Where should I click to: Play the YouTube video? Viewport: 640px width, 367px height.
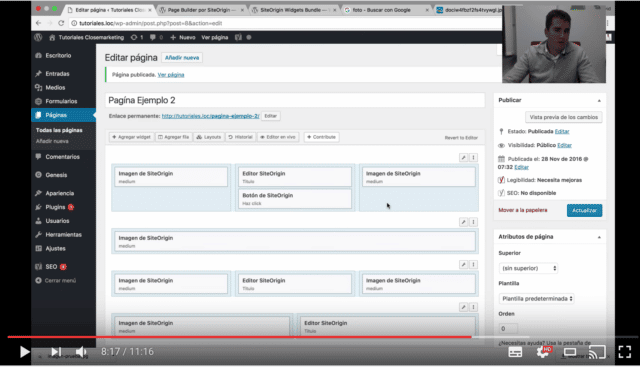24,351
